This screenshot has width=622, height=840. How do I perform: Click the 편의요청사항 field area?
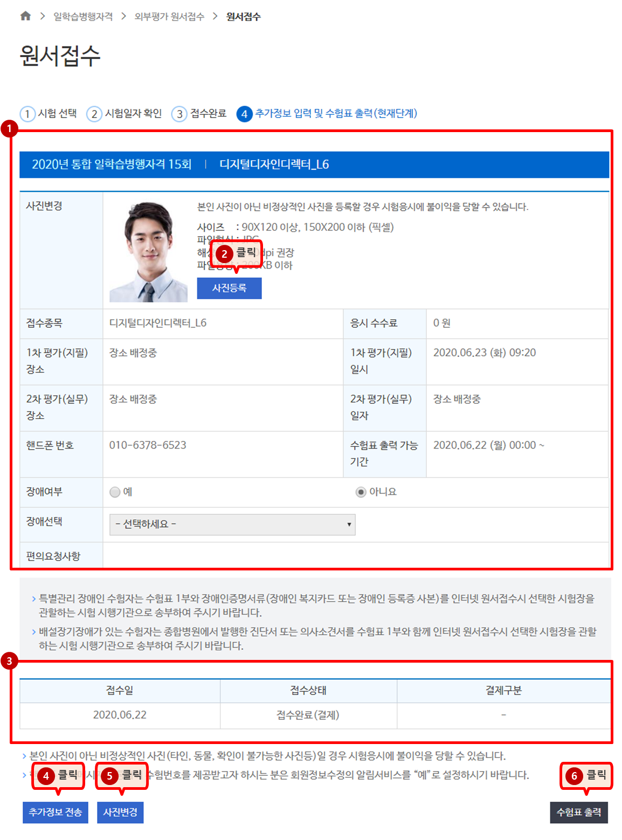pyautogui.click(x=356, y=555)
